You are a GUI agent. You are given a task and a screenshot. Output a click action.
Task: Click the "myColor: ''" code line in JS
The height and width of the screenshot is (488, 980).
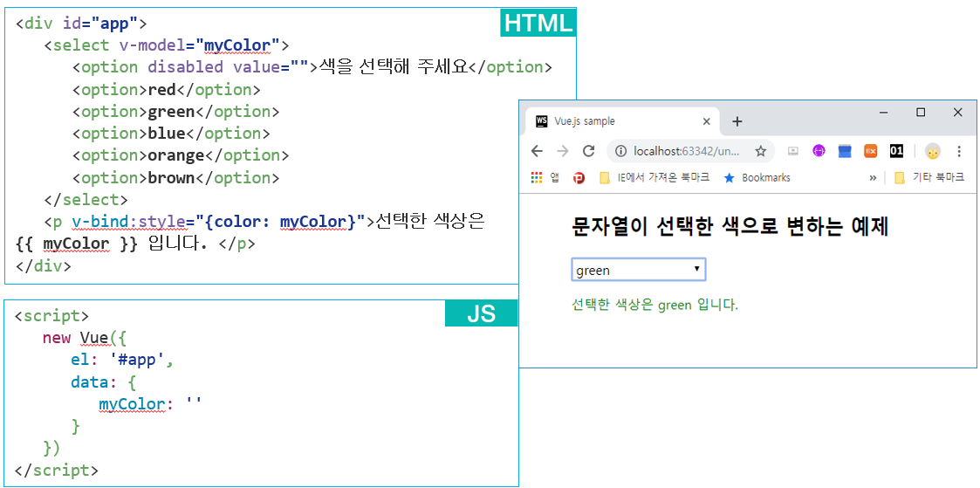(150, 404)
